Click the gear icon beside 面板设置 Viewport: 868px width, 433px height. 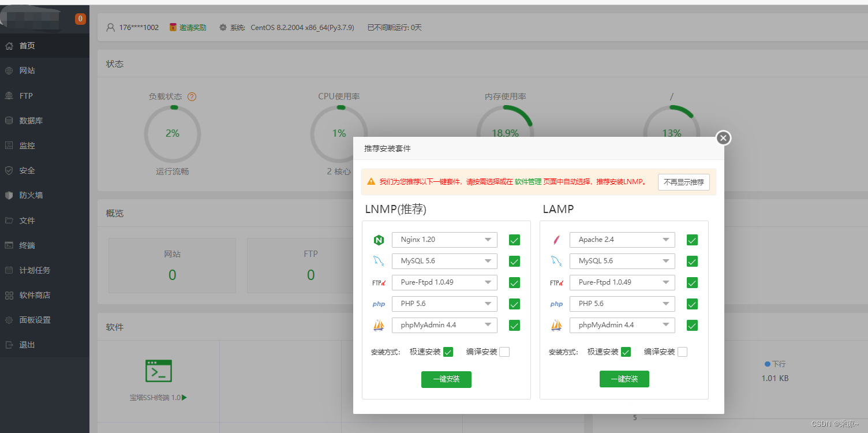[x=9, y=320]
